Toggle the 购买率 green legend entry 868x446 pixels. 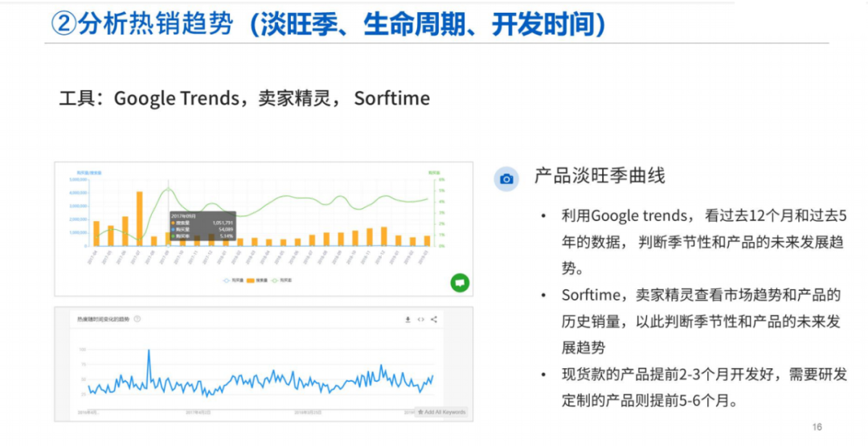tap(281, 280)
